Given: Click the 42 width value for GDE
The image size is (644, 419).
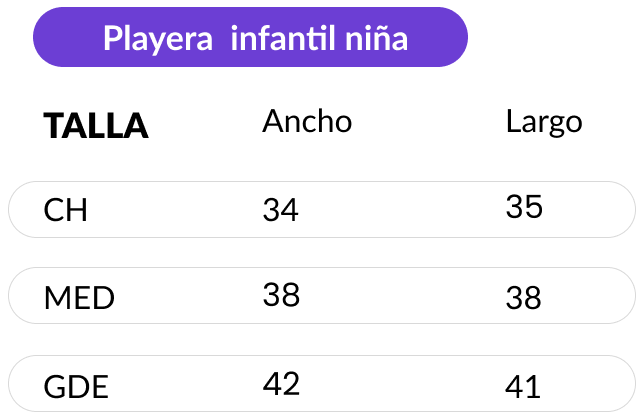Looking at the screenshot, I should coord(281,384).
